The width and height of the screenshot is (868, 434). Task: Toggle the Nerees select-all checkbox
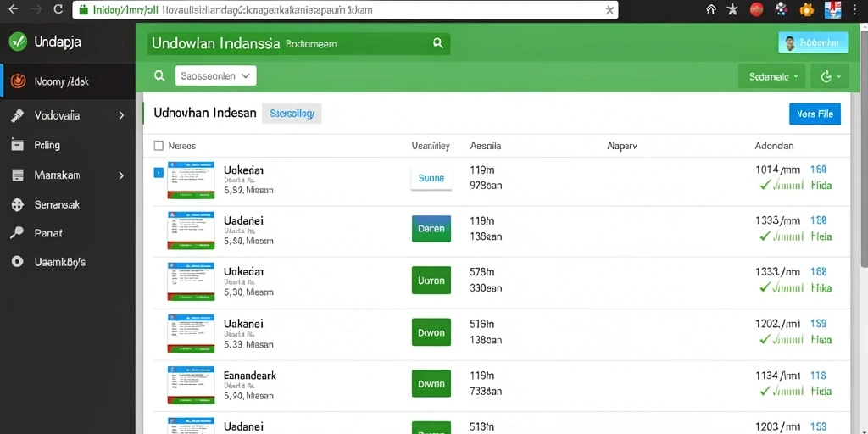[159, 146]
